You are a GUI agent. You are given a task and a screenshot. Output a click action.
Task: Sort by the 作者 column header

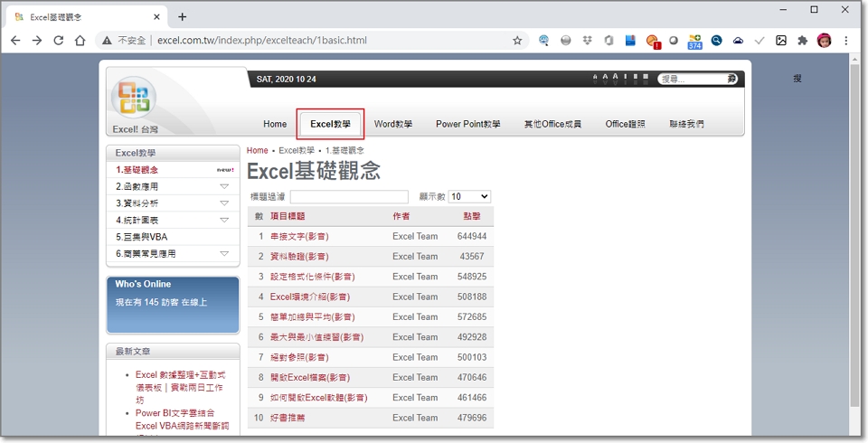401,216
